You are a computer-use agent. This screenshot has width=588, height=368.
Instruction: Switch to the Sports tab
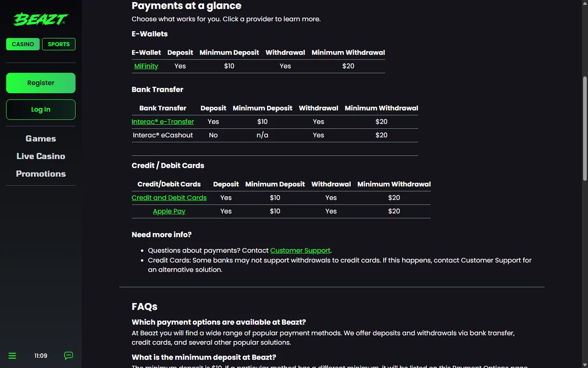pos(59,44)
